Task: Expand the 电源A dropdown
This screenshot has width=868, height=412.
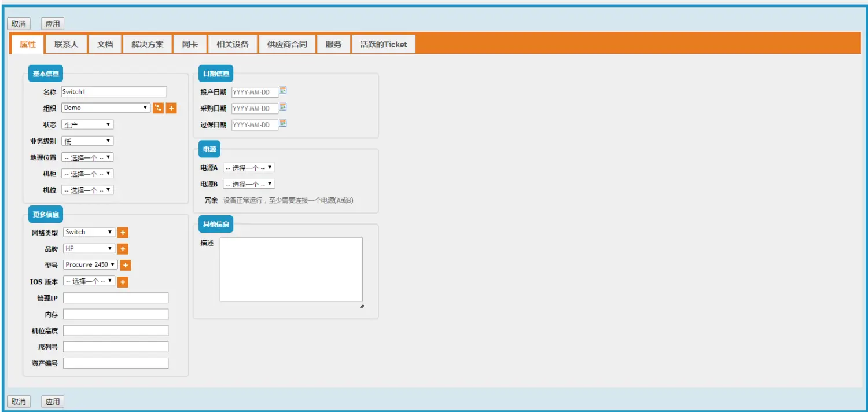Action: [249, 167]
